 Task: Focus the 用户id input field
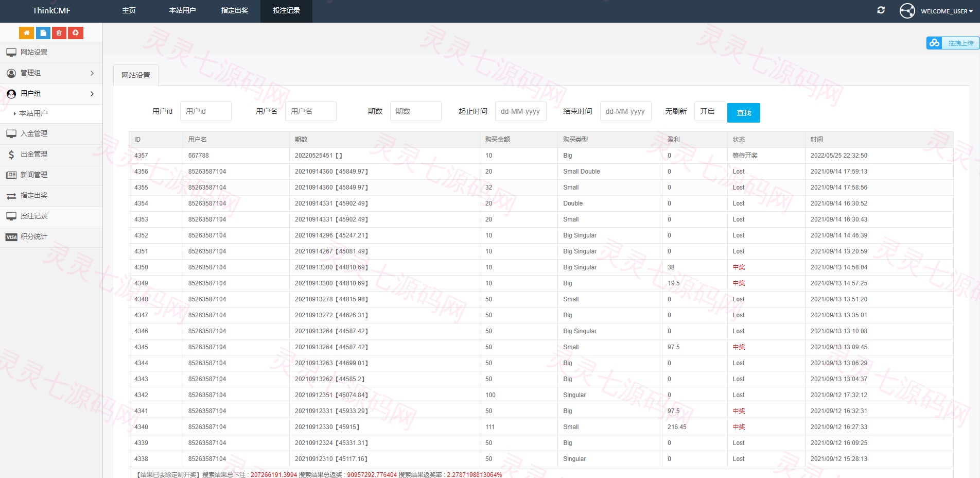[x=205, y=111]
